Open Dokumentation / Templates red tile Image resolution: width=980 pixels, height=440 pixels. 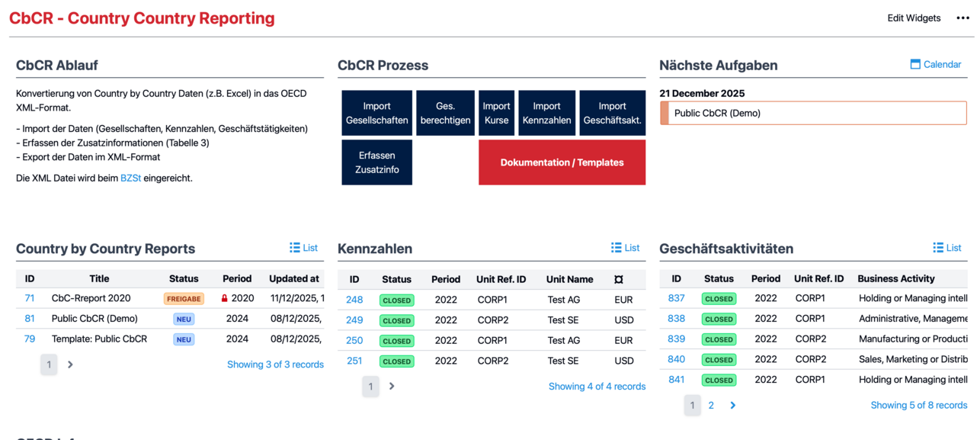(x=562, y=162)
